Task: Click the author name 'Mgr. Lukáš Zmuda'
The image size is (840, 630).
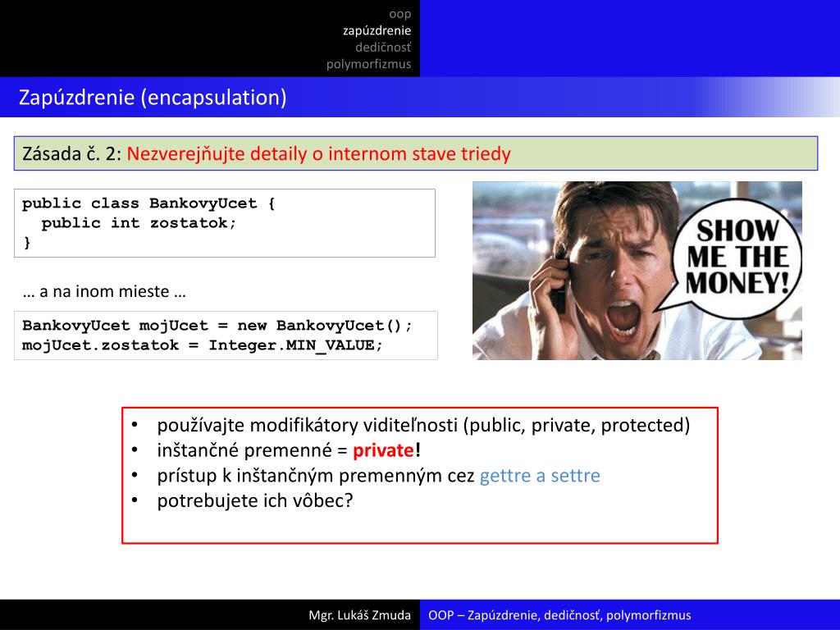Action: click(x=359, y=615)
